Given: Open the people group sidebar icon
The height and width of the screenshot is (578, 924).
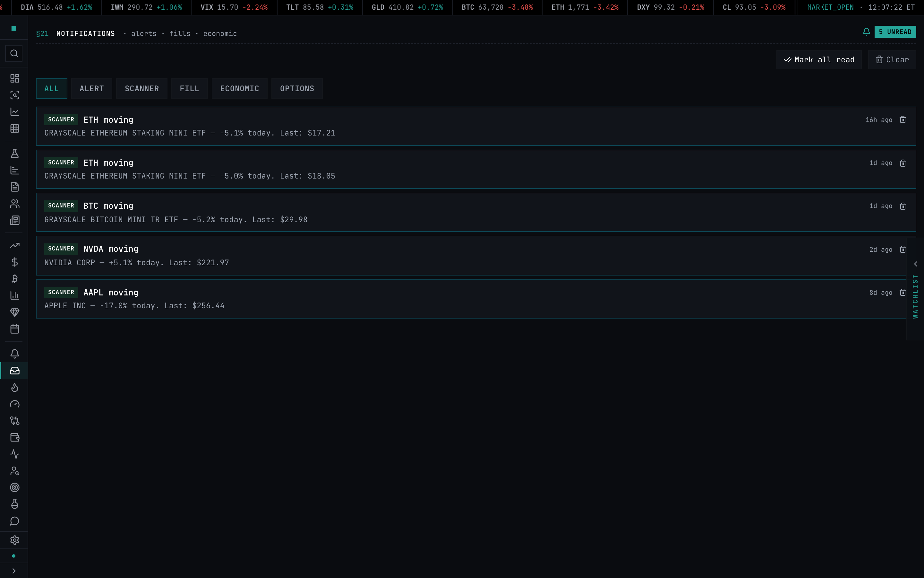Looking at the screenshot, I should 14,204.
